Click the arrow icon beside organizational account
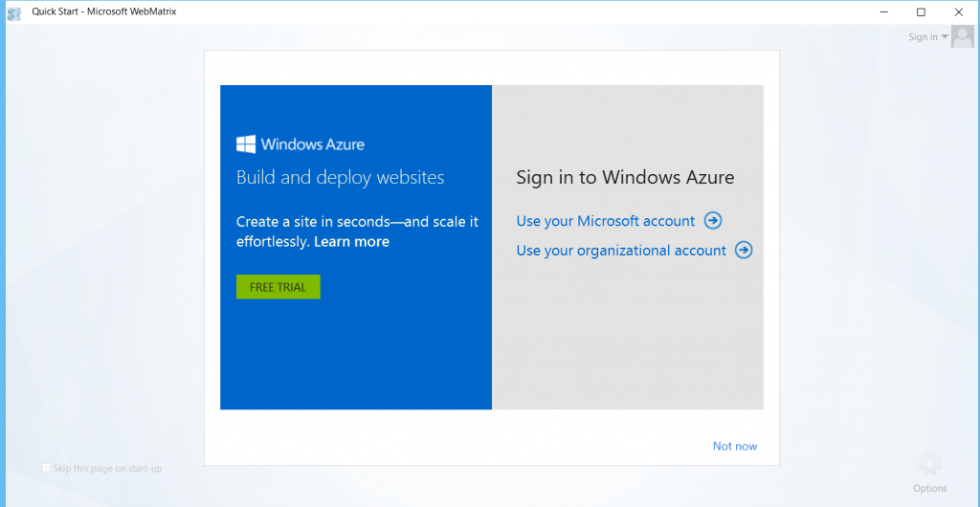This screenshot has width=980, height=507. pos(744,250)
